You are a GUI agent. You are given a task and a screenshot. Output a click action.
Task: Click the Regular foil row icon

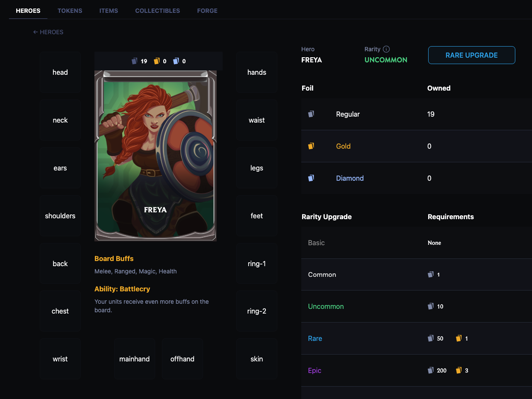click(311, 114)
